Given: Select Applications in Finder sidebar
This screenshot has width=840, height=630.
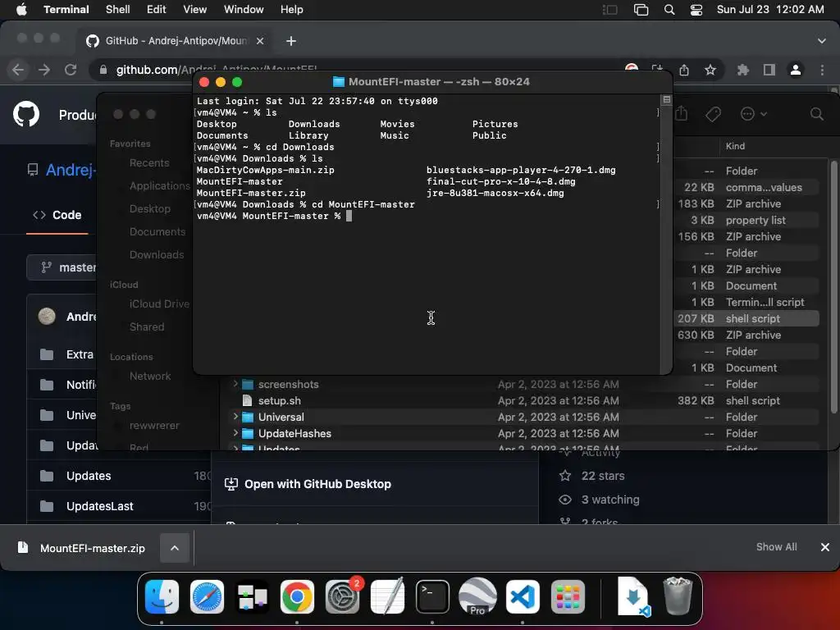Looking at the screenshot, I should click(x=159, y=186).
